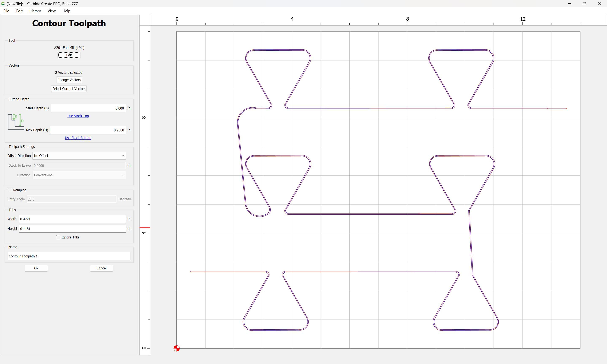Viewport: 607px width, 364px height.
Task: Check the Ignore Tabs checkbox
Action: [58, 237]
